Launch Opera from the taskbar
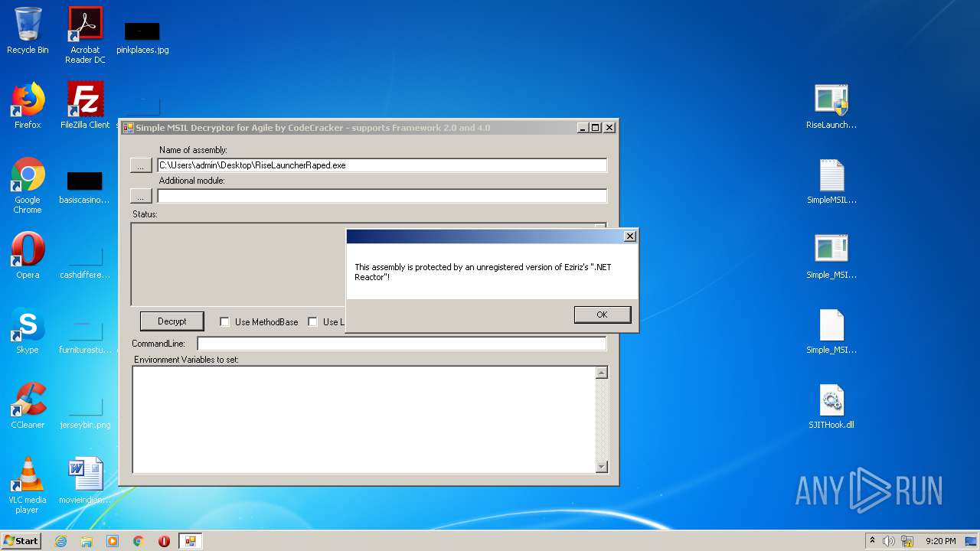980x551 pixels. coord(164,541)
